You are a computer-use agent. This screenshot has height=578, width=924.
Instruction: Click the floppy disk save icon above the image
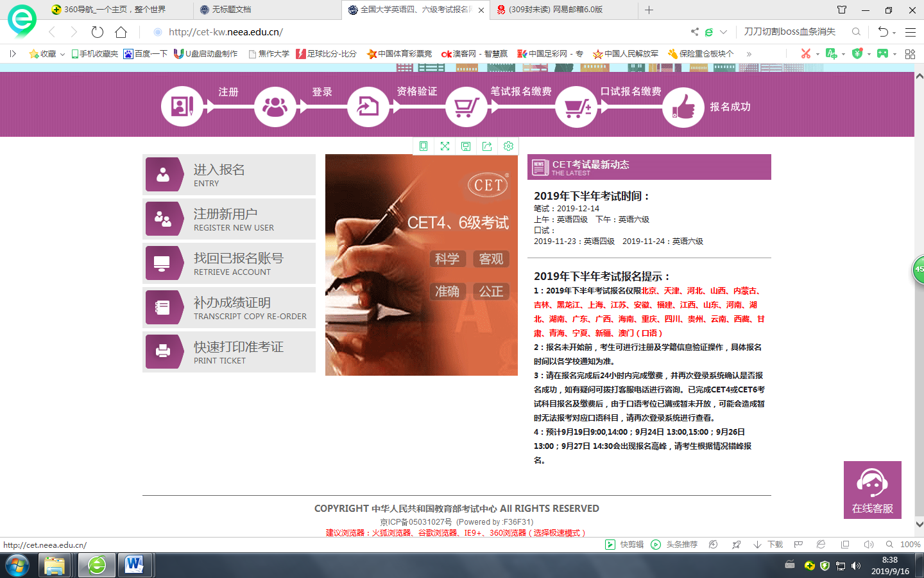(x=466, y=146)
